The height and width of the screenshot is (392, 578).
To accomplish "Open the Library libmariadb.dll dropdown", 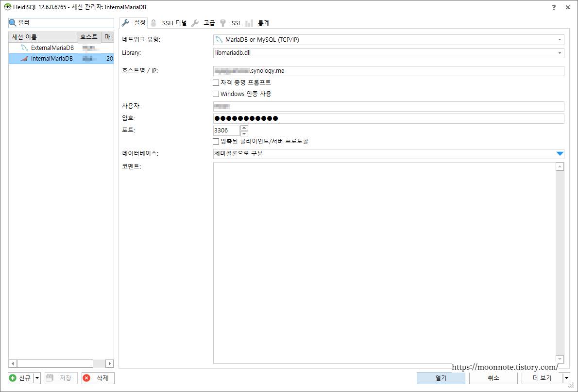I will tap(560, 53).
